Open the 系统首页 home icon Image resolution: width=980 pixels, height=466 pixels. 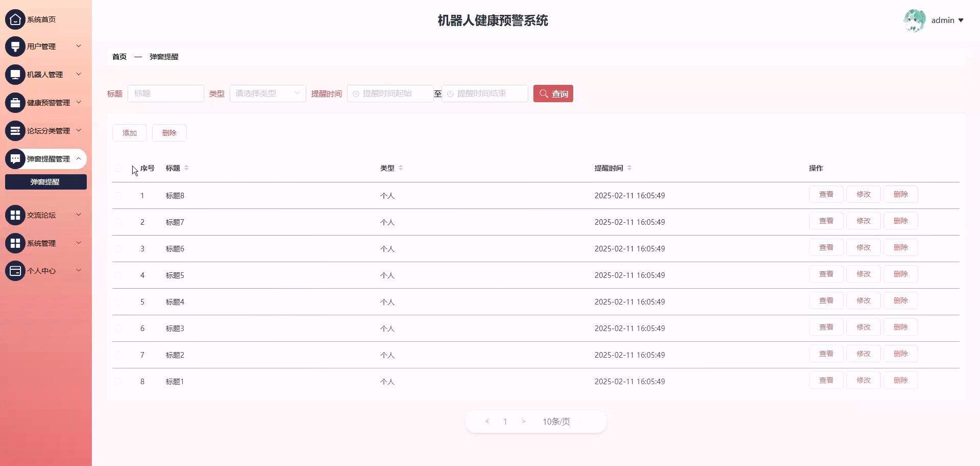tap(15, 19)
